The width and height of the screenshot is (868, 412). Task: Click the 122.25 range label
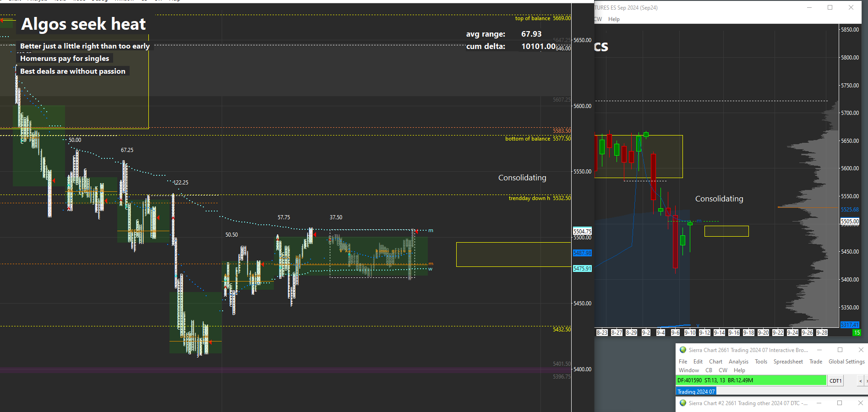181,183
